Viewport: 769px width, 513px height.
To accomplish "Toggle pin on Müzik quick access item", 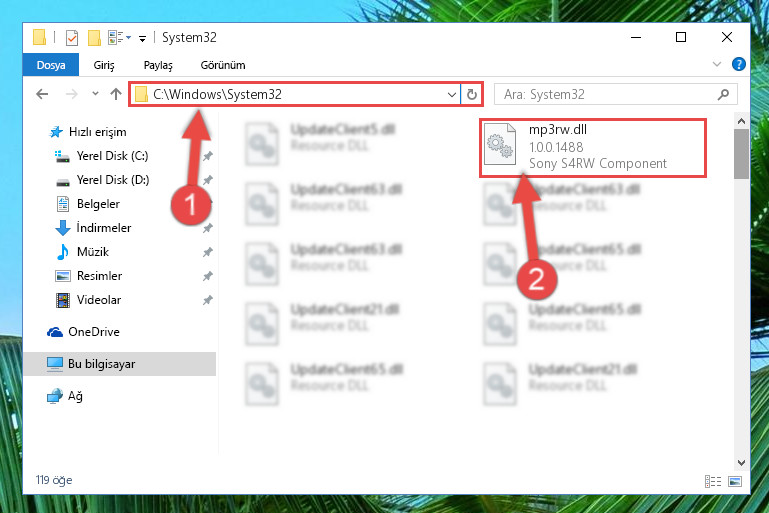I will (208, 252).
